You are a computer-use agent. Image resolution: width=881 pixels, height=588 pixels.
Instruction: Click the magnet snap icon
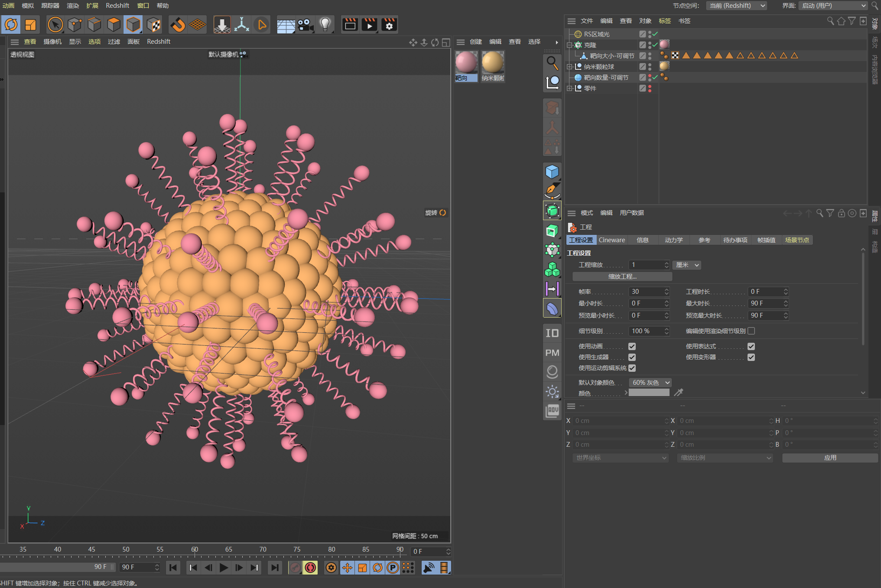click(178, 25)
